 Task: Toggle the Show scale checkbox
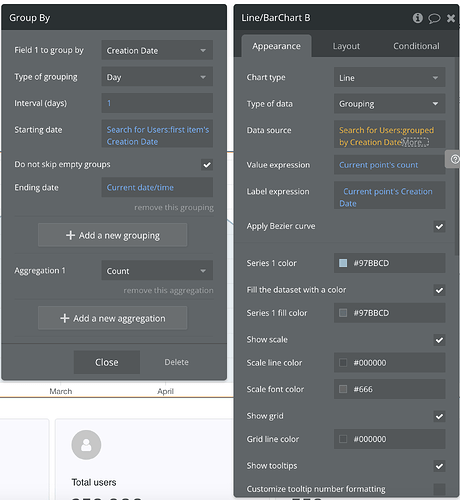click(x=439, y=340)
